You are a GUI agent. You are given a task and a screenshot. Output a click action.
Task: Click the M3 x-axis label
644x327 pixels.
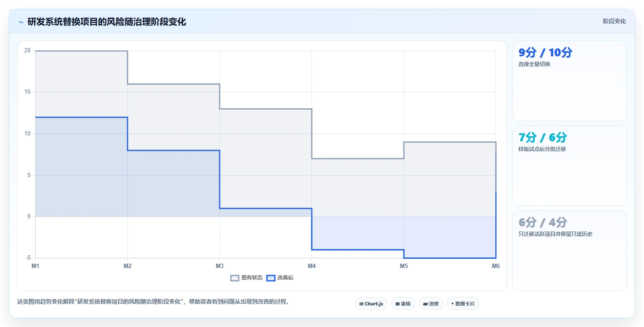click(219, 266)
